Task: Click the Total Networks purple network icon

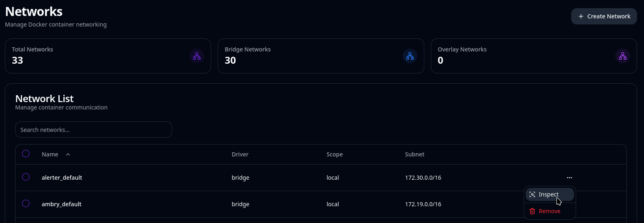Action: coord(197,56)
